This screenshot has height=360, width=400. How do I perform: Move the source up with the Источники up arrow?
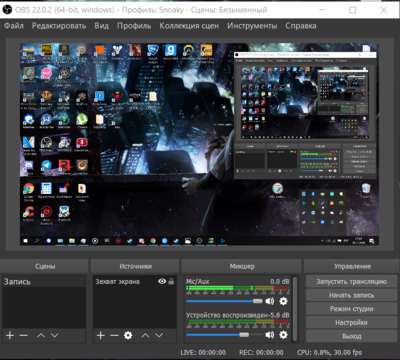click(x=145, y=335)
